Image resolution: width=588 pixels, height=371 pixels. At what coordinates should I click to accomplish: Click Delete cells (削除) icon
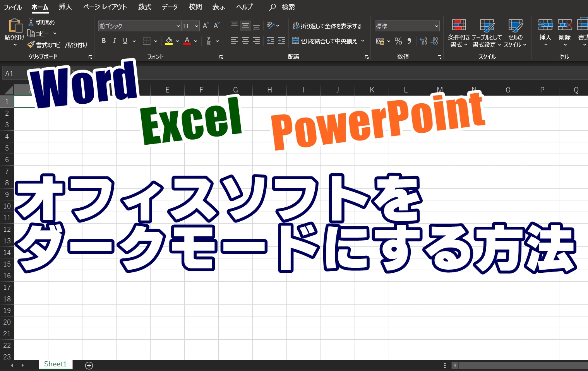(565, 25)
